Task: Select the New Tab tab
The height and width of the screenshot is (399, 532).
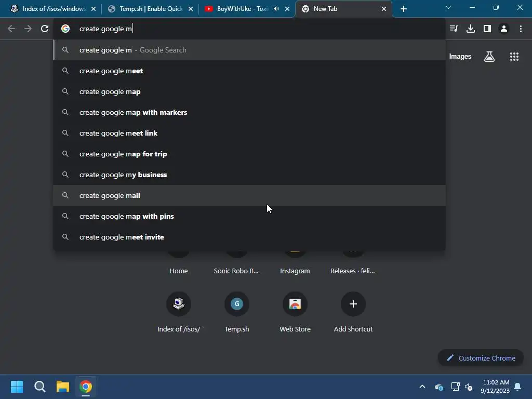Action: pos(343,9)
